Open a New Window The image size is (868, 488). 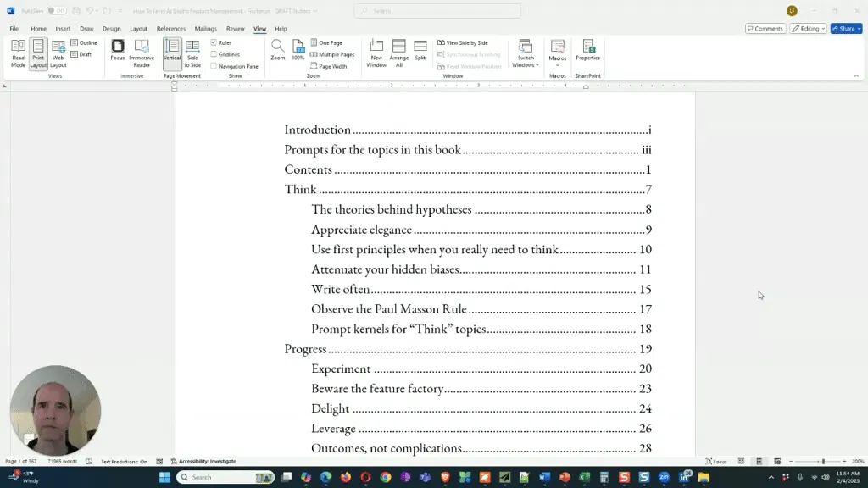pyautogui.click(x=376, y=53)
